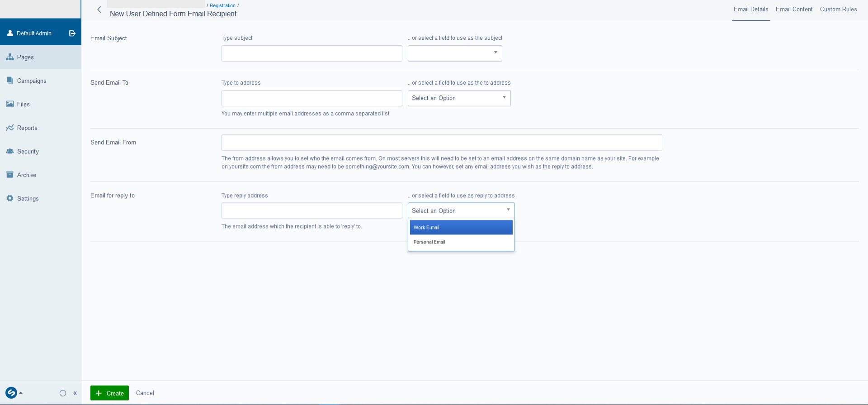The width and height of the screenshot is (868, 405).
Task: Click the Security users icon
Action: (x=9, y=151)
